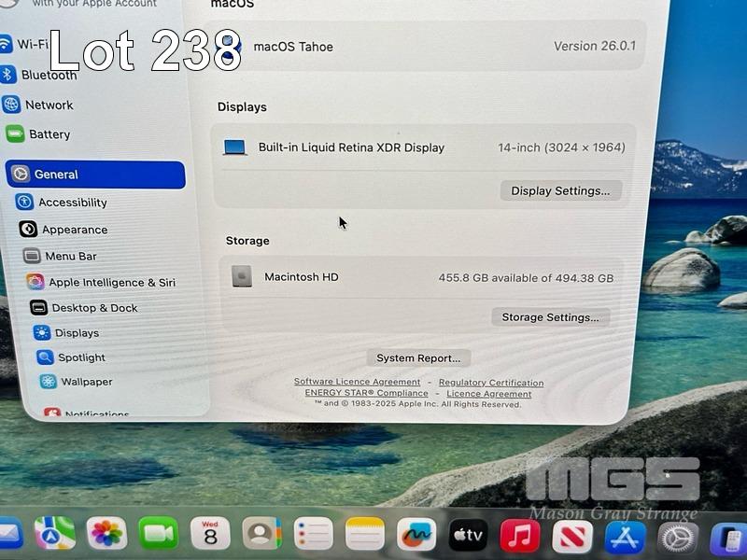Switch to Apple Intelligence & Siri settings
Image resolution: width=747 pixels, height=560 pixels.
coord(111,282)
